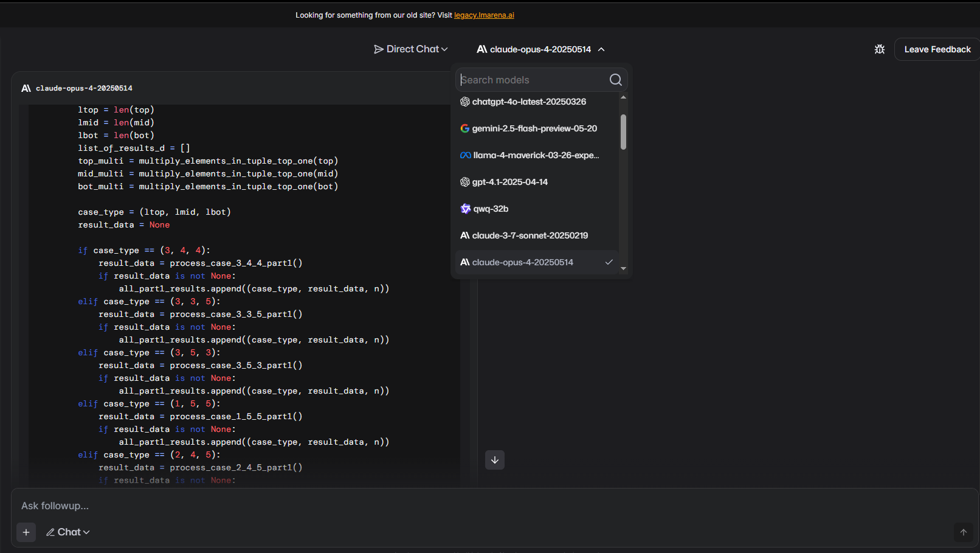The height and width of the screenshot is (553, 980).
Task: Choose claude-3-7-sonnet-20250219 model
Action: 537,235
